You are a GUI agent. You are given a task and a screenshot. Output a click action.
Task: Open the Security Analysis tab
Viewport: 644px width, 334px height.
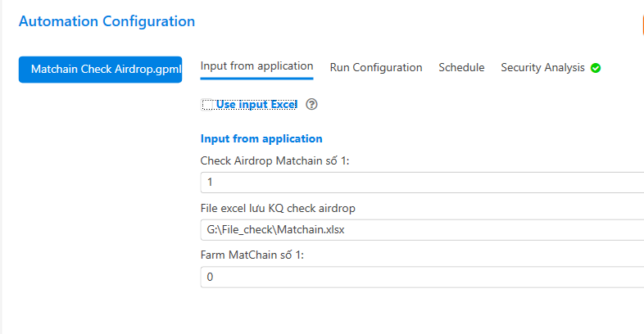point(542,68)
